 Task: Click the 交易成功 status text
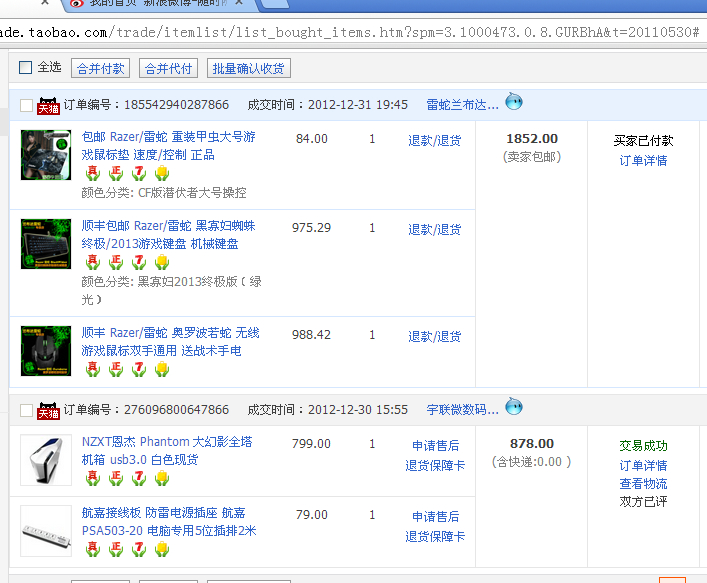[x=643, y=445]
